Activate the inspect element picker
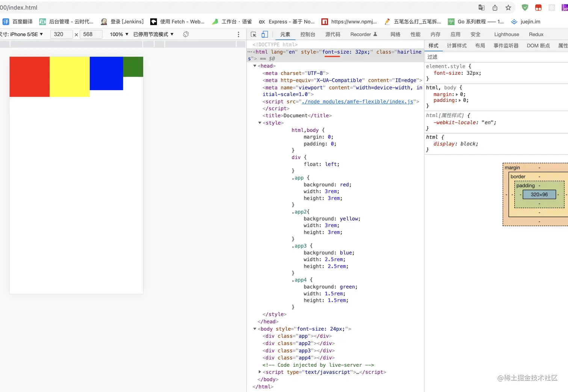568x392 pixels. tap(254, 34)
